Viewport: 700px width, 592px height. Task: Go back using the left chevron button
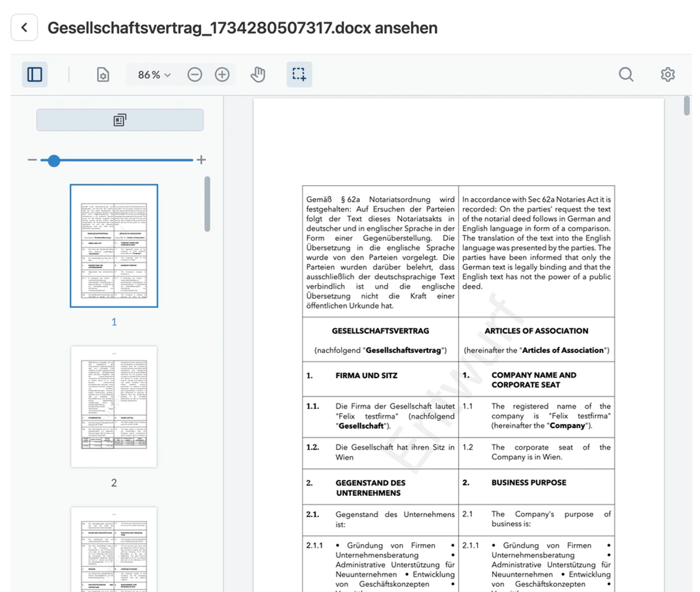pos(24,28)
